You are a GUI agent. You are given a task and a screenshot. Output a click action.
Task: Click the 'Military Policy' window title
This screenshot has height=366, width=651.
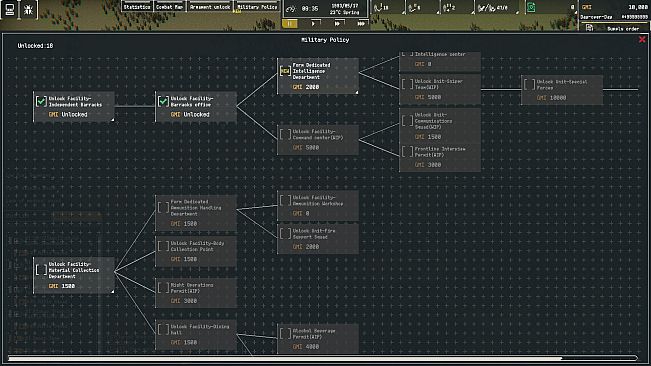[325, 40]
